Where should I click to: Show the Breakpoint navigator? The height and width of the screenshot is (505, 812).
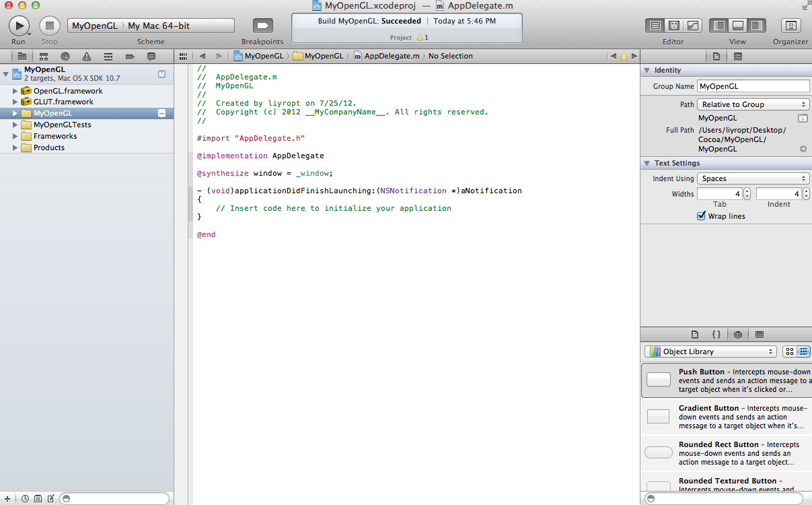[x=130, y=57]
